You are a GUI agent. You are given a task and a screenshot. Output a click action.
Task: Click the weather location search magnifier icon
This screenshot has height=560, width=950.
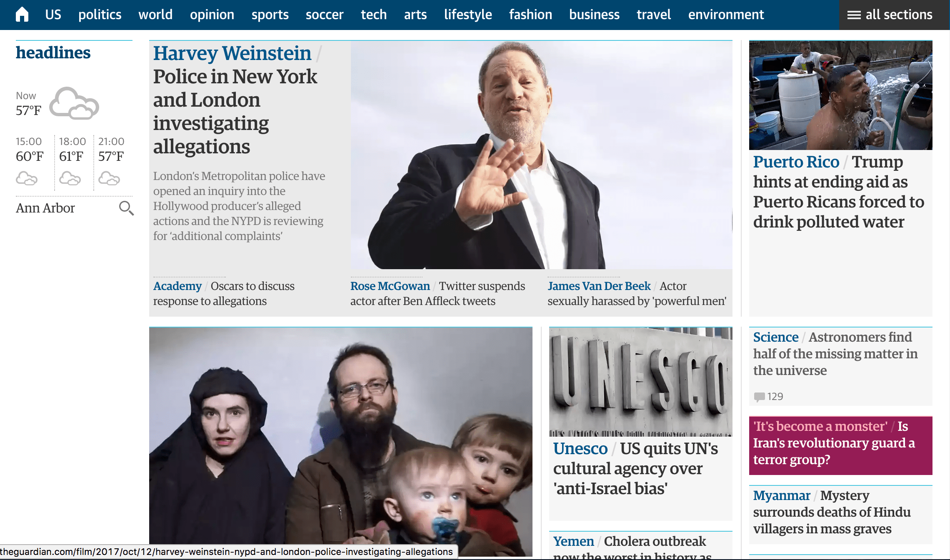tap(126, 208)
